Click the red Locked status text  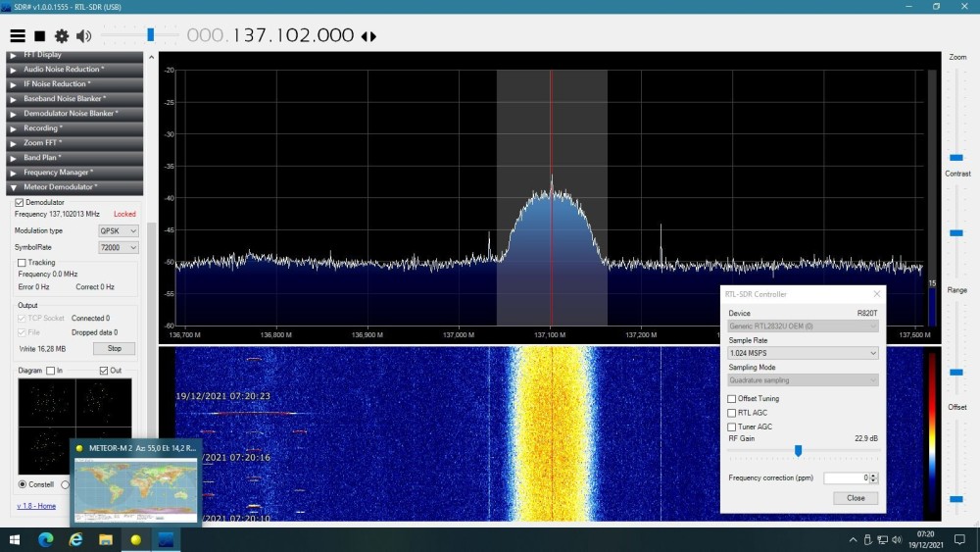[x=124, y=214]
